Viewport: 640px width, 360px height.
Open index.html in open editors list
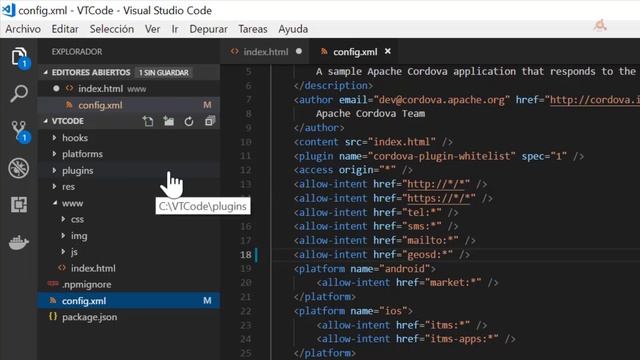coord(129,89)
